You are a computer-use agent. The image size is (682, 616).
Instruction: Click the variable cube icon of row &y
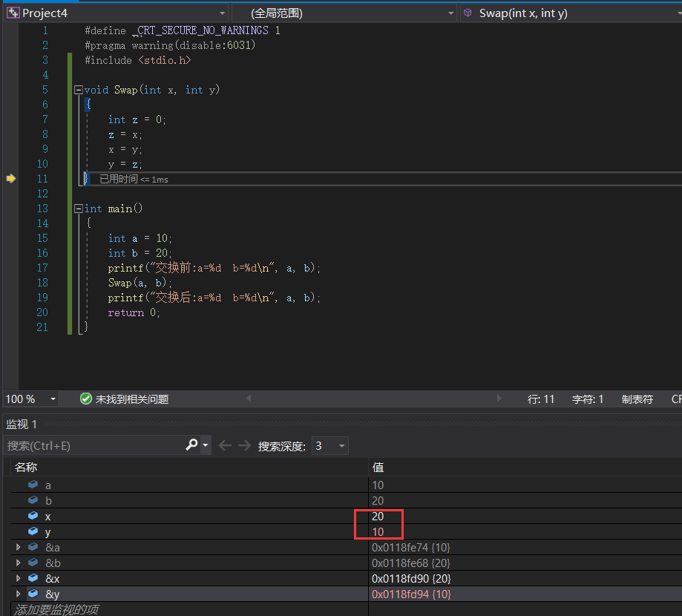33,594
